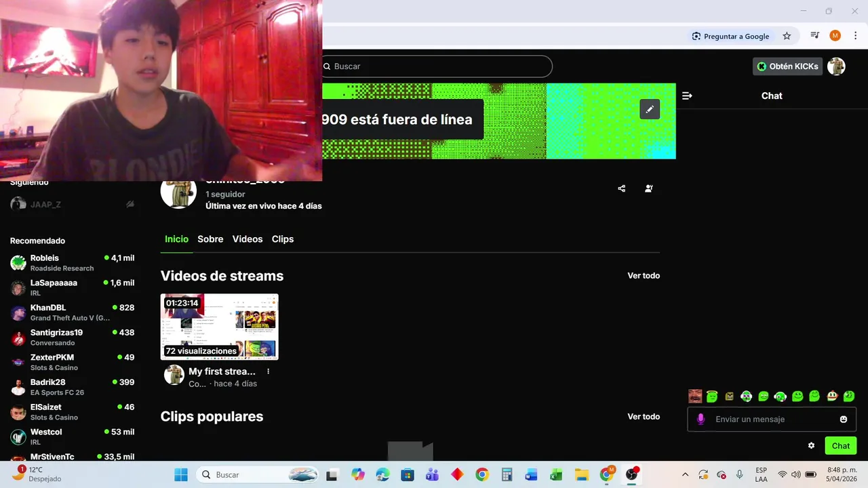Click the Buscar search field in Kick
This screenshot has height=488, width=868.
point(437,66)
